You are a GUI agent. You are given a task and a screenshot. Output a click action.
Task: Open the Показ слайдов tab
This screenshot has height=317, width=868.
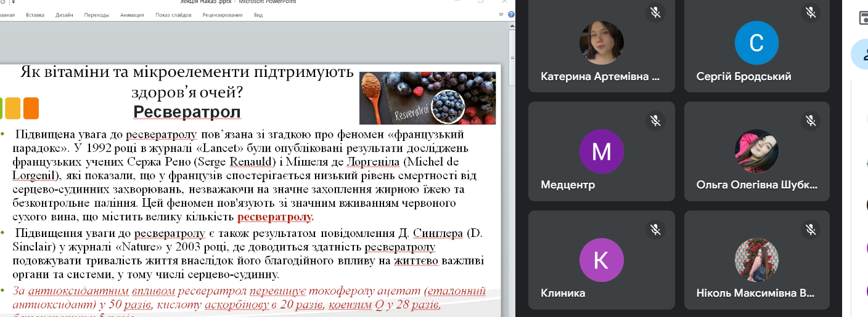click(x=174, y=15)
